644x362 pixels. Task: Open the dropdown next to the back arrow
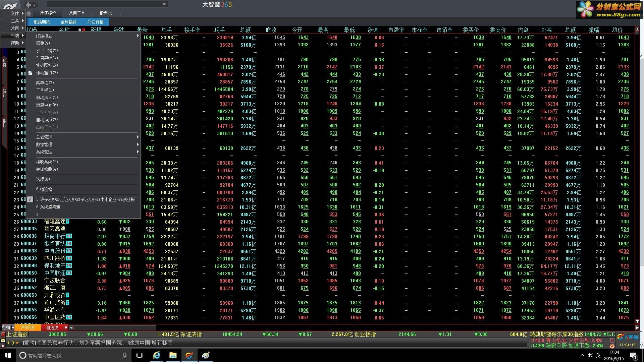click(x=35, y=5)
